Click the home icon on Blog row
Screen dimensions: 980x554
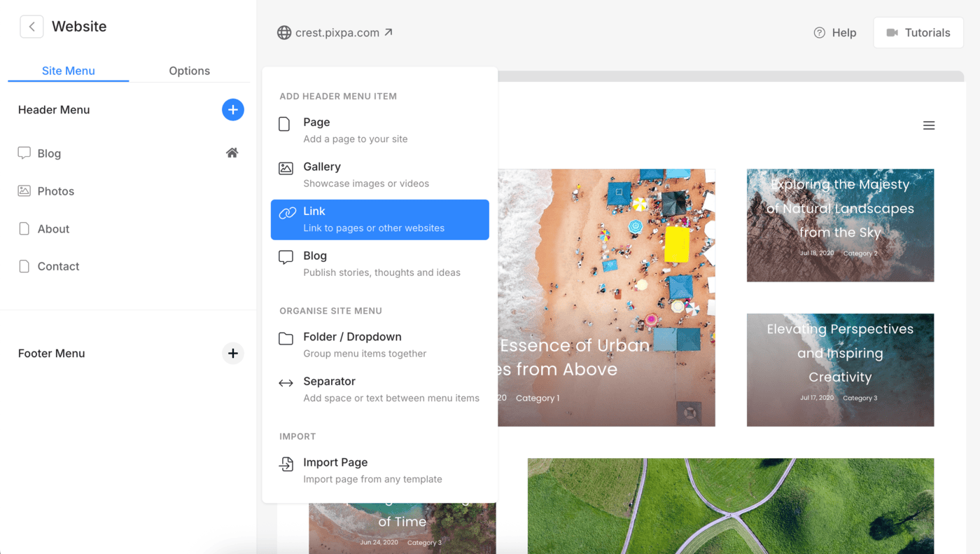tap(232, 153)
